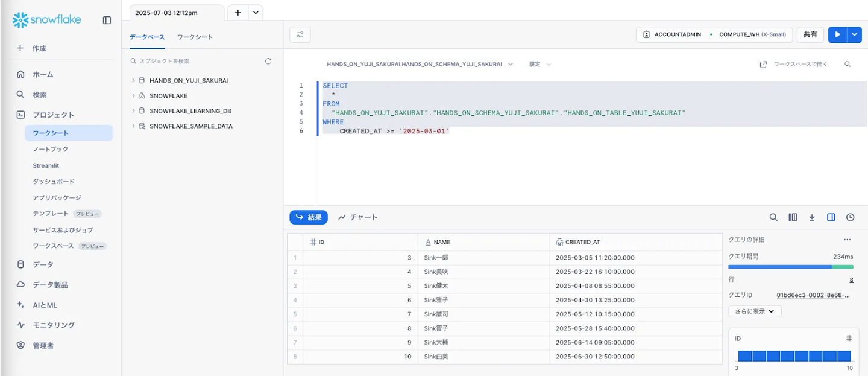Toggle the query details side panel
Viewport: 868px width, 376px height.
click(831, 217)
